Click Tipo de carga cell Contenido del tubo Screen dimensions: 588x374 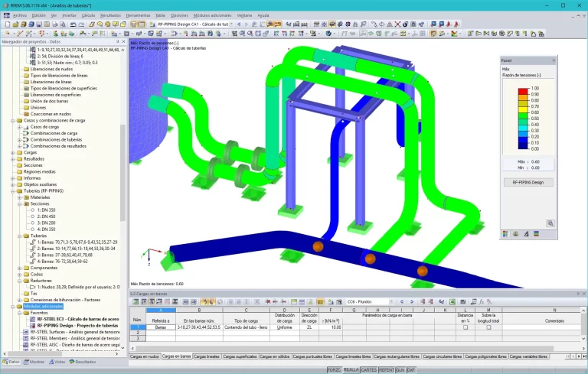click(x=246, y=327)
